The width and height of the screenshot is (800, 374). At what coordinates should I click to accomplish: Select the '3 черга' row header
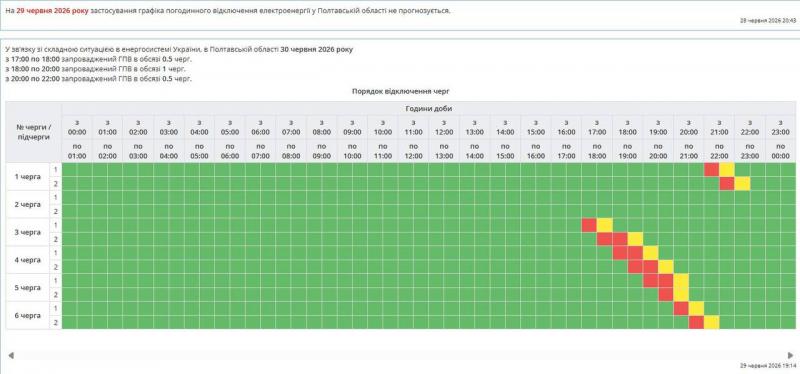(28, 232)
